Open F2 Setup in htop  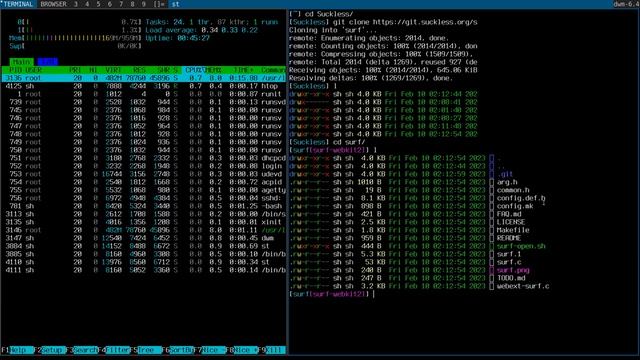(51, 350)
